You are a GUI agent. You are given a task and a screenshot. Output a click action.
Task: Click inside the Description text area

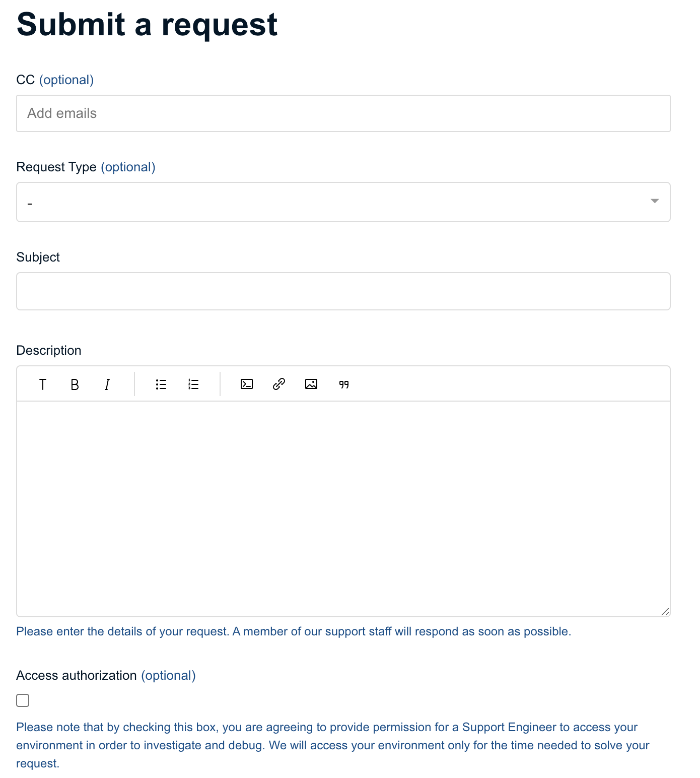[342, 508]
